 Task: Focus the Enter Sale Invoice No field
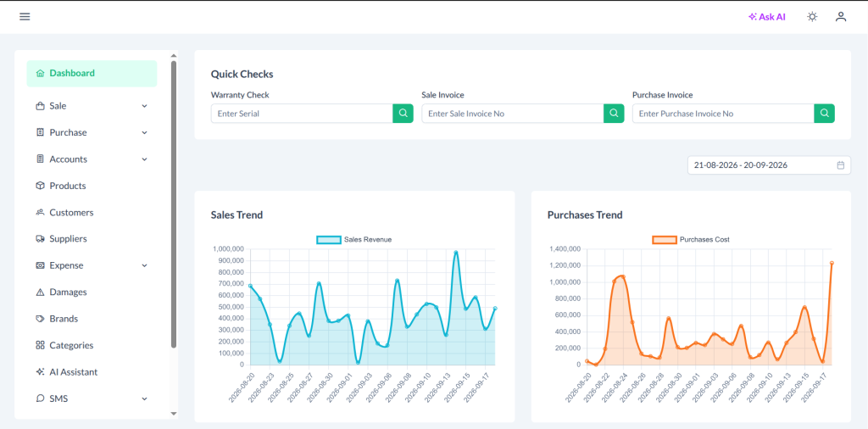(513, 113)
